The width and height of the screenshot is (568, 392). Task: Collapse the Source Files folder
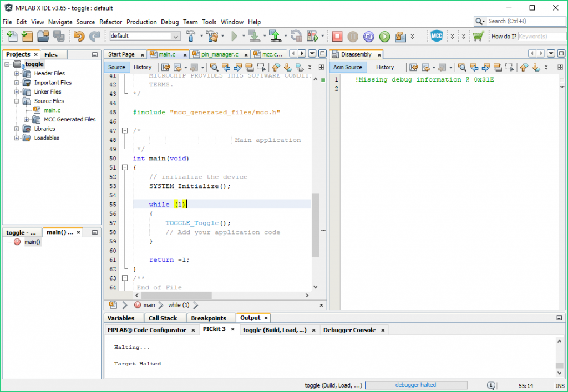[17, 101]
